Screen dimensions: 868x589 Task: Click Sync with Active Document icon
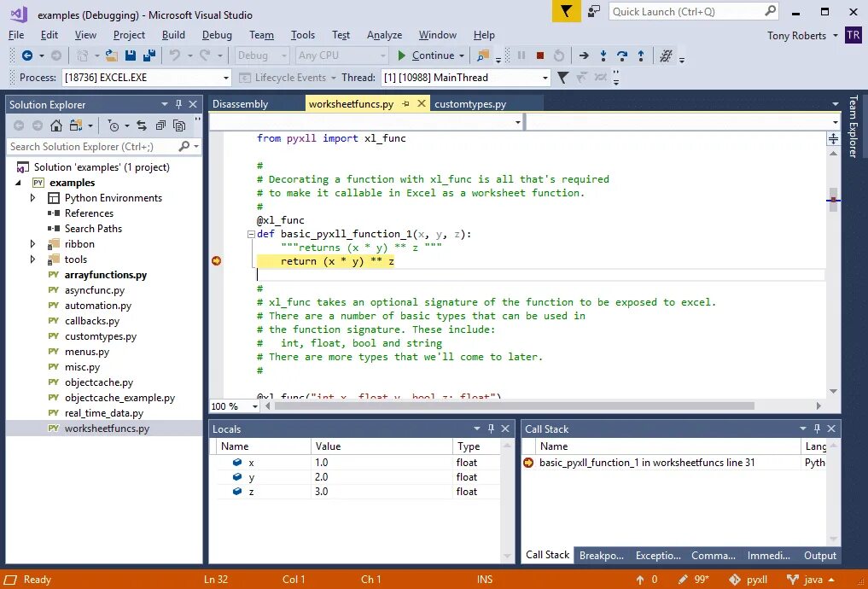(142, 126)
